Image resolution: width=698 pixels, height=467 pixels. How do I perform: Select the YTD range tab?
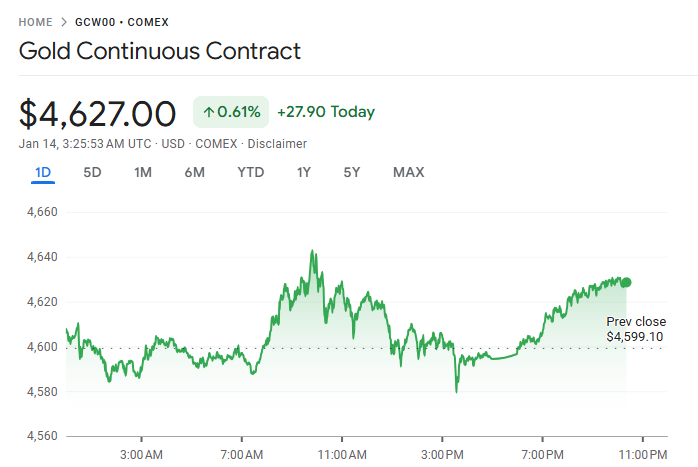click(x=250, y=172)
